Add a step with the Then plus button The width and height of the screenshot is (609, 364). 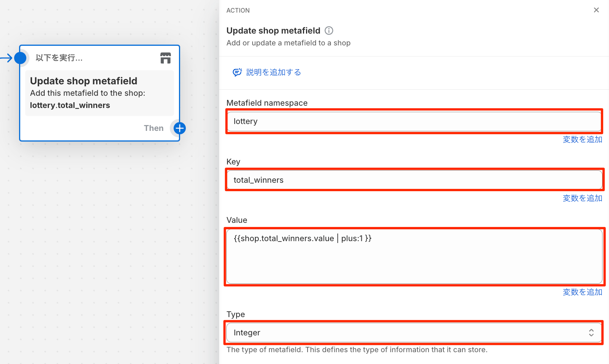[180, 128]
